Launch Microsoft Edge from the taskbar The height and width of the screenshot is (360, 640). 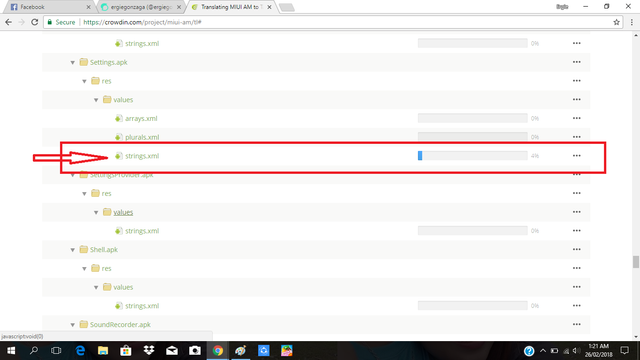point(80,351)
